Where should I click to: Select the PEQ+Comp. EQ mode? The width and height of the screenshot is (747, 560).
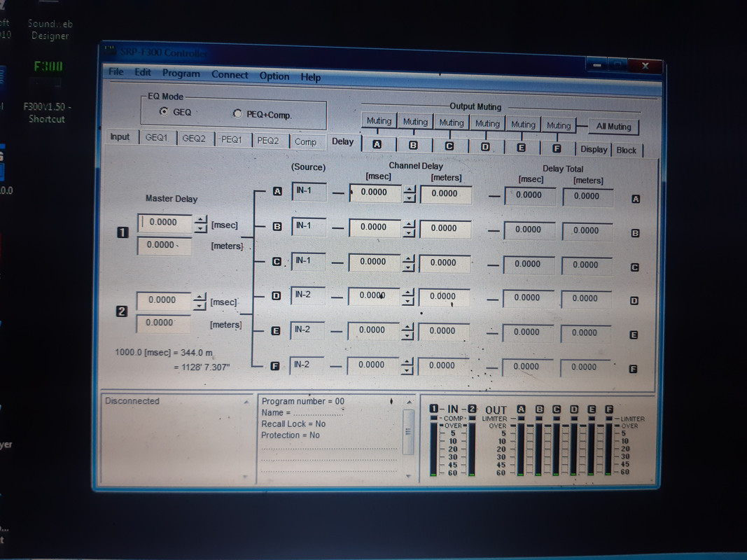(237, 113)
